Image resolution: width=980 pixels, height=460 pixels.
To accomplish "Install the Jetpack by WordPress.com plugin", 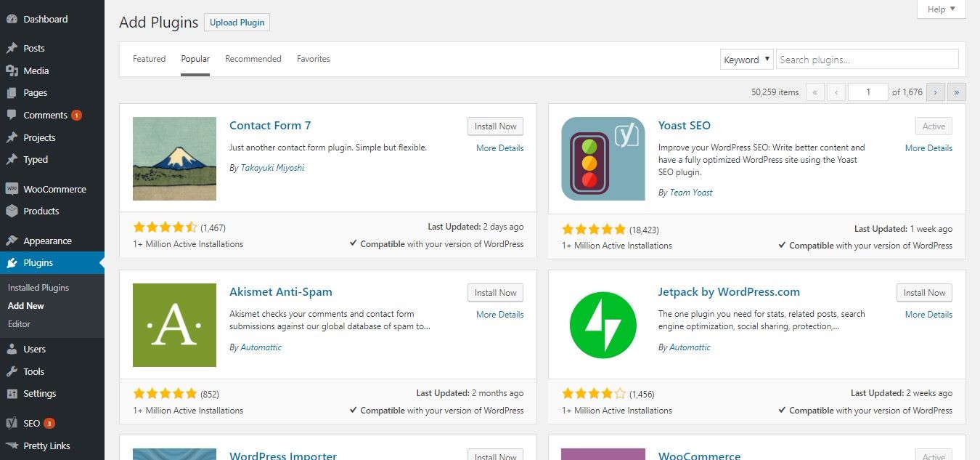I will (924, 293).
